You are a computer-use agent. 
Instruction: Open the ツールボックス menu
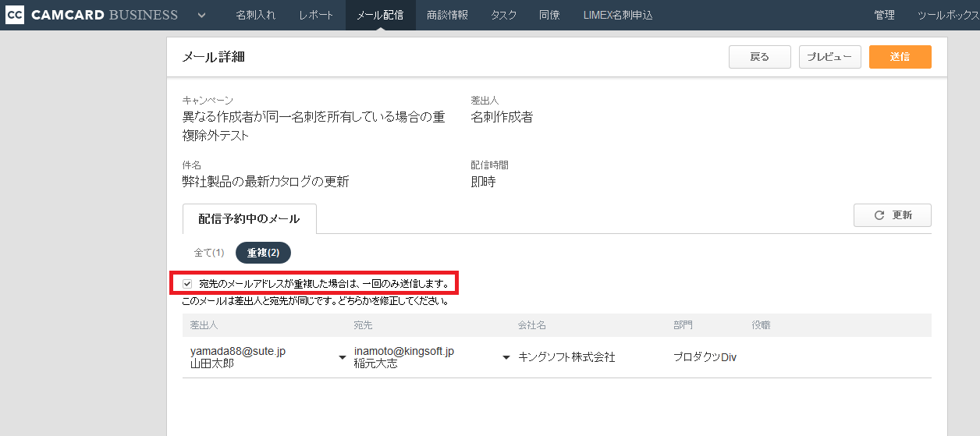[x=948, y=15]
